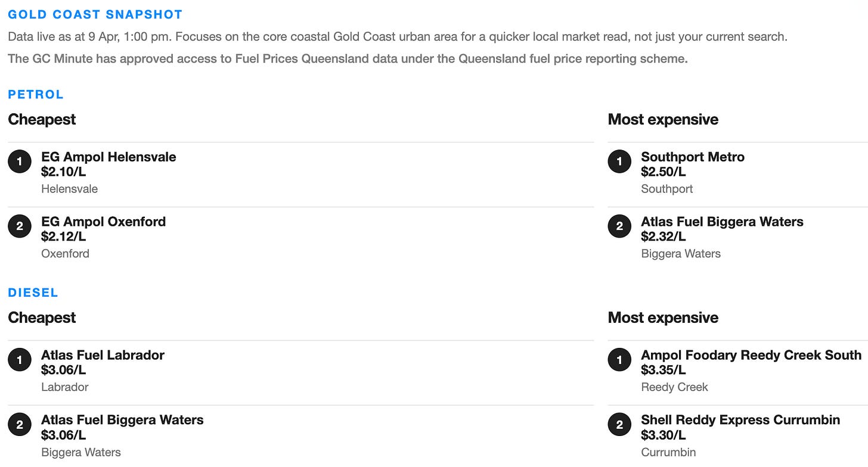The width and height of the screenshot is (868, 467).
Task: Click rank 2 badge beside diesel Atlas Fuel Biggera Waters $3.06
Action: click(20, 424)
